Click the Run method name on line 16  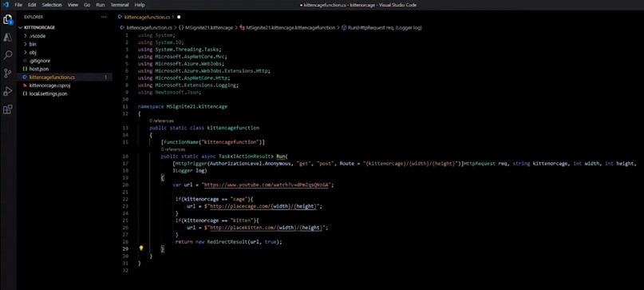pos(282,157)
